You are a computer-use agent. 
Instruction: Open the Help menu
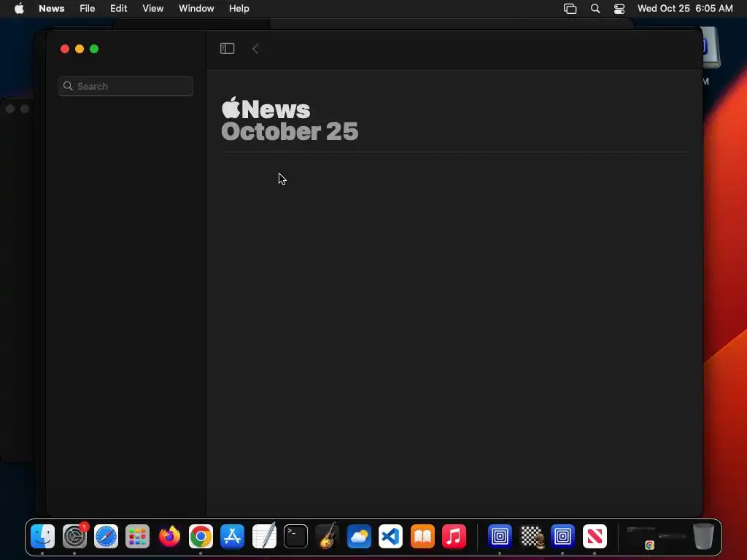pos(239,9)
